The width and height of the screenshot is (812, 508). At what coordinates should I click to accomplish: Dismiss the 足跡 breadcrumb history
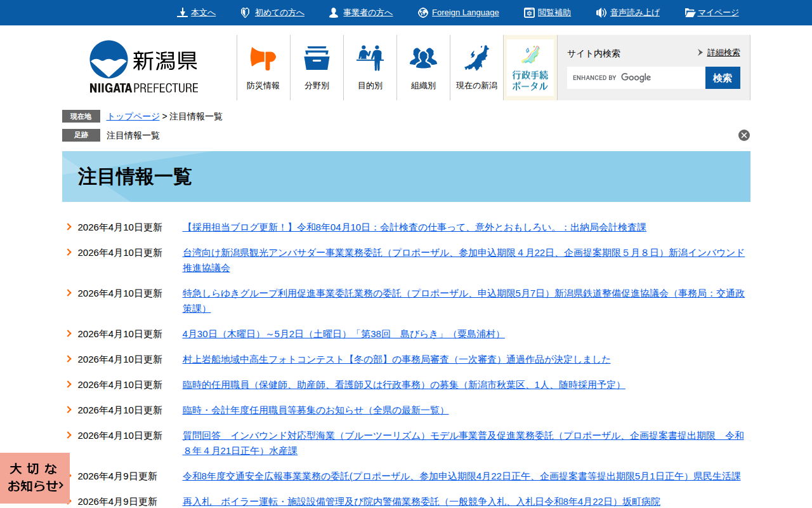click(x=743, y=135)
